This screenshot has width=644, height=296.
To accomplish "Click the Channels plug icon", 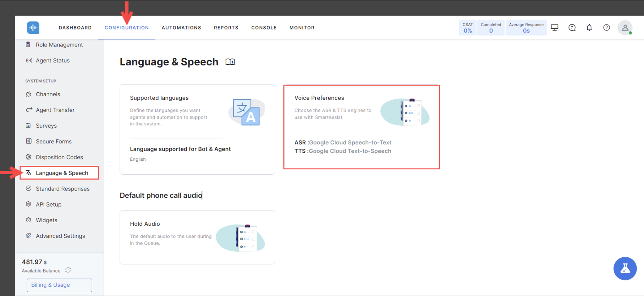I will pos(29,94).
